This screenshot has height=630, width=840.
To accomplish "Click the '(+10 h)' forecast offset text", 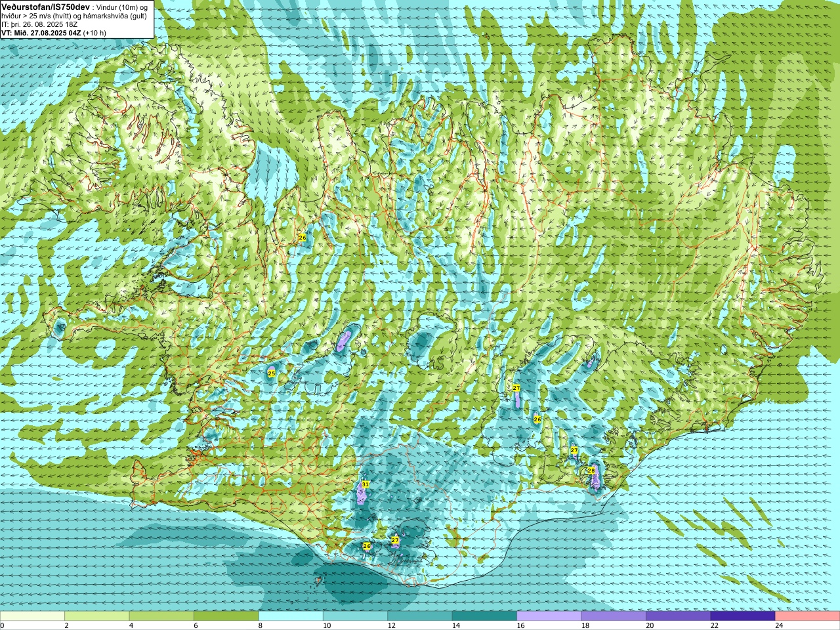I will point(94,33).
